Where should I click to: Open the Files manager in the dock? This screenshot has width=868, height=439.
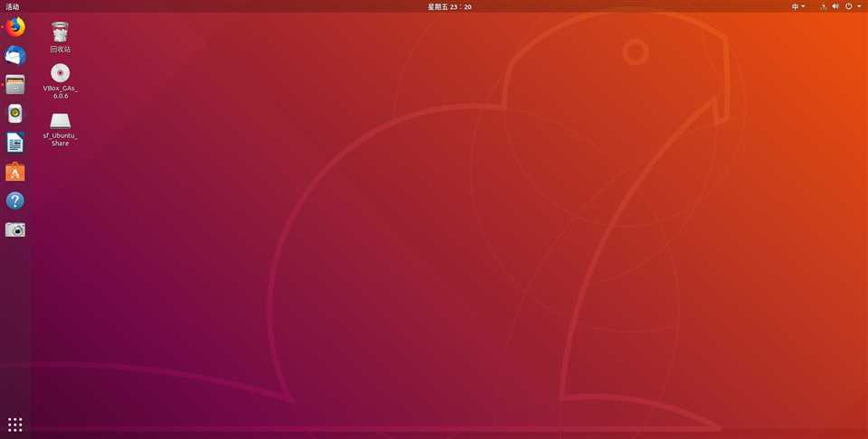pyautogui.click(x=15, y=85)
